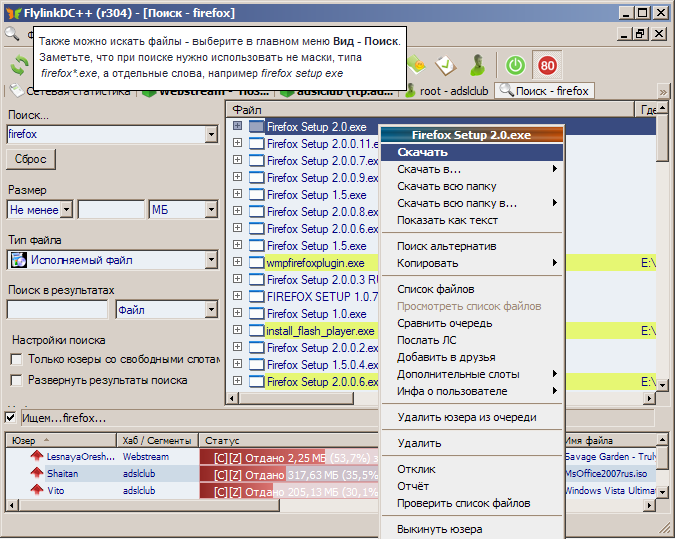Screen dimensions: 675x539
Task: Open the 'Файл' search-in-results dropdown
Action: click(x=211, y=310)
